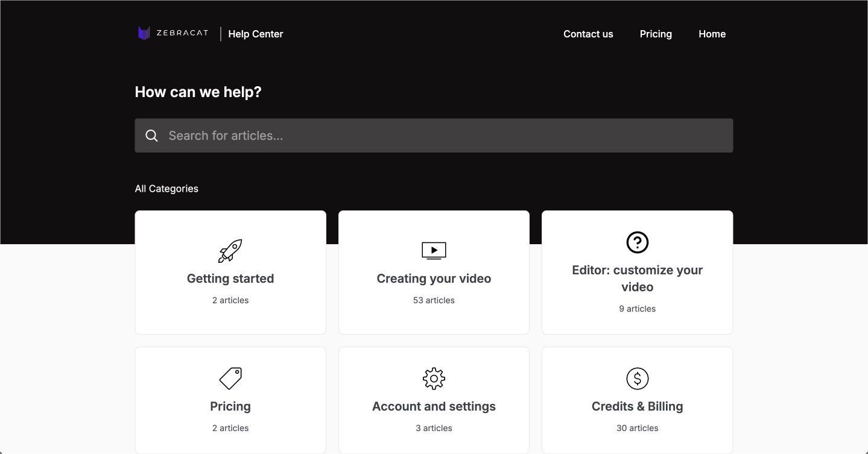Go to Pricing in the top navigation
Screen dimensions: 868x454
click(x=656, y=34)
